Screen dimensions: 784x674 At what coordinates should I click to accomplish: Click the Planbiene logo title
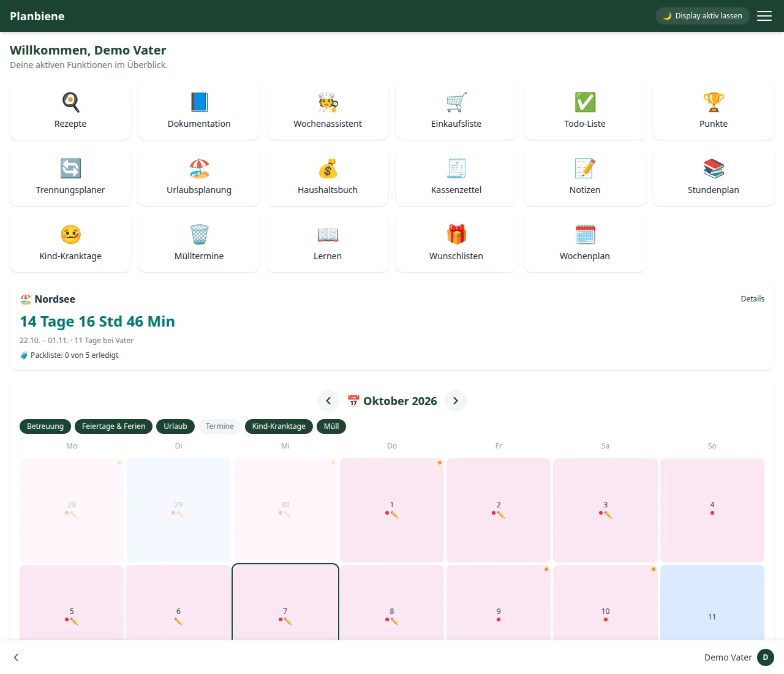[x=37, y=17]
